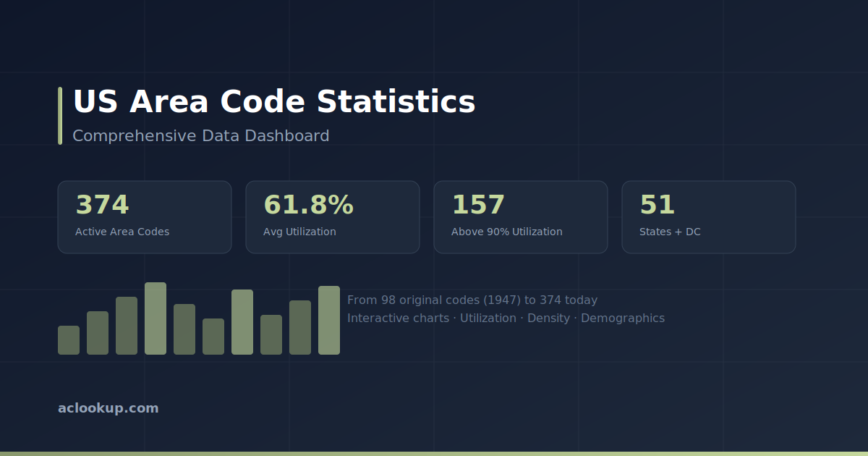The width and height of the screenshot is (868, 456).
Task: Select the 51 States + DC card
Action: [709, 217]
